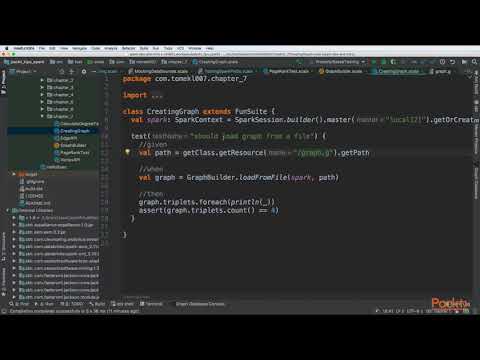Screen dimensions: 480x360
Task: Hide the Project panel with minimize icon
Action: [93, 71]
